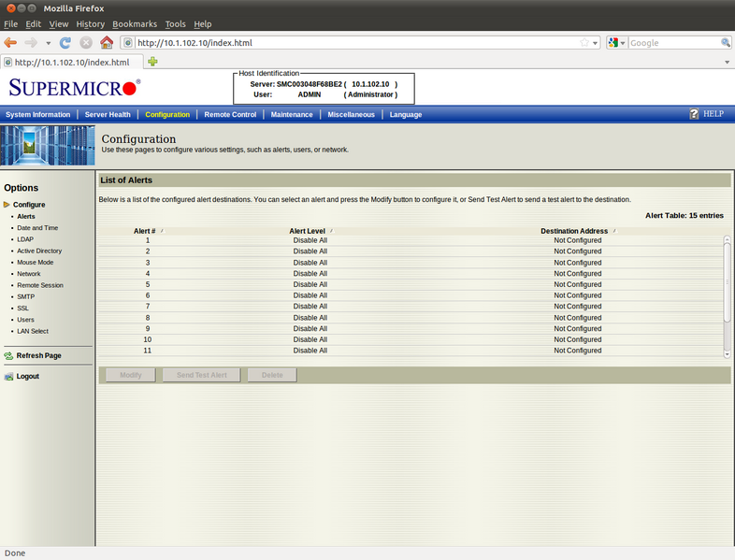This screenshot has height=560, width=735.
Task: Click the Modify button
Action: tap(131, 375)
